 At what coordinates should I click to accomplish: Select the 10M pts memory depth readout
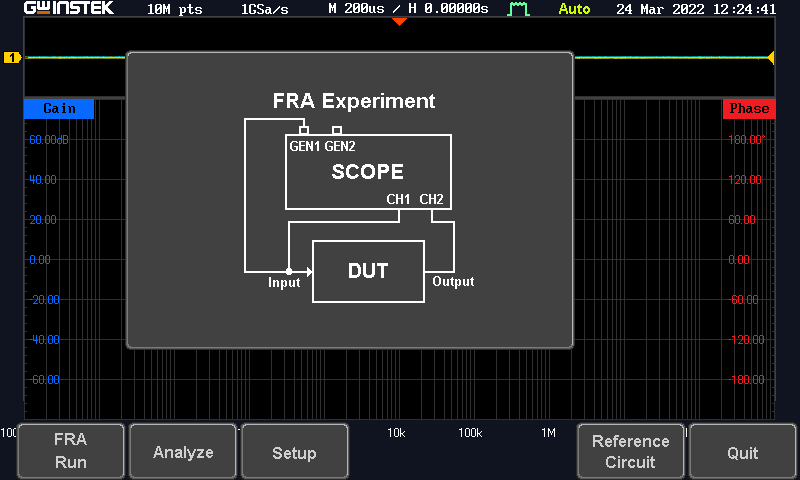point(176,10)
